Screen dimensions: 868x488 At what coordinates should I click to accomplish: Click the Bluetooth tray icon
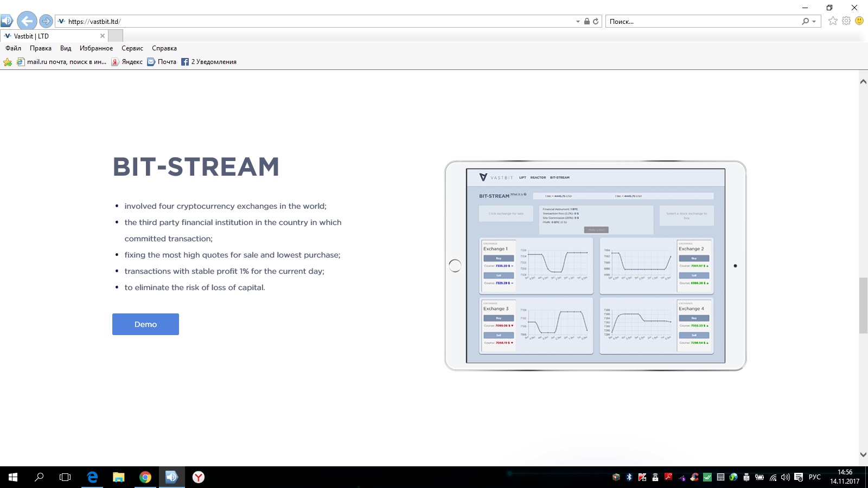click(629, 477)
